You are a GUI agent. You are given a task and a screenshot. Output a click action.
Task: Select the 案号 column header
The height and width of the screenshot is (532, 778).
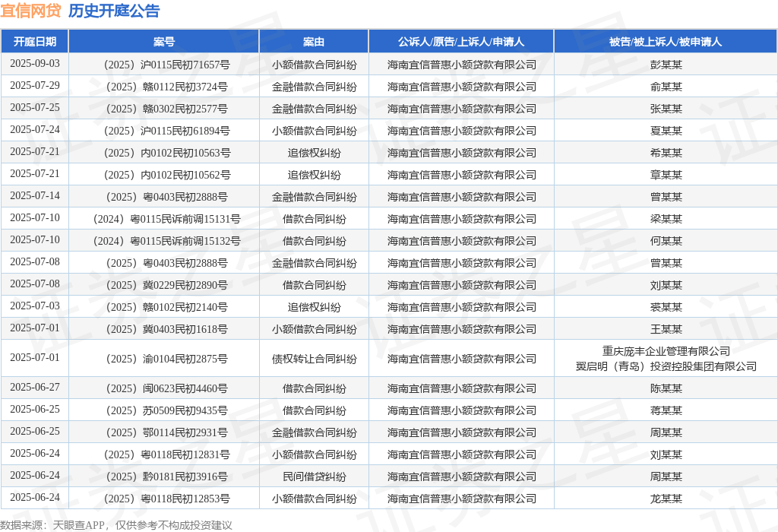[x=164, y=42]
